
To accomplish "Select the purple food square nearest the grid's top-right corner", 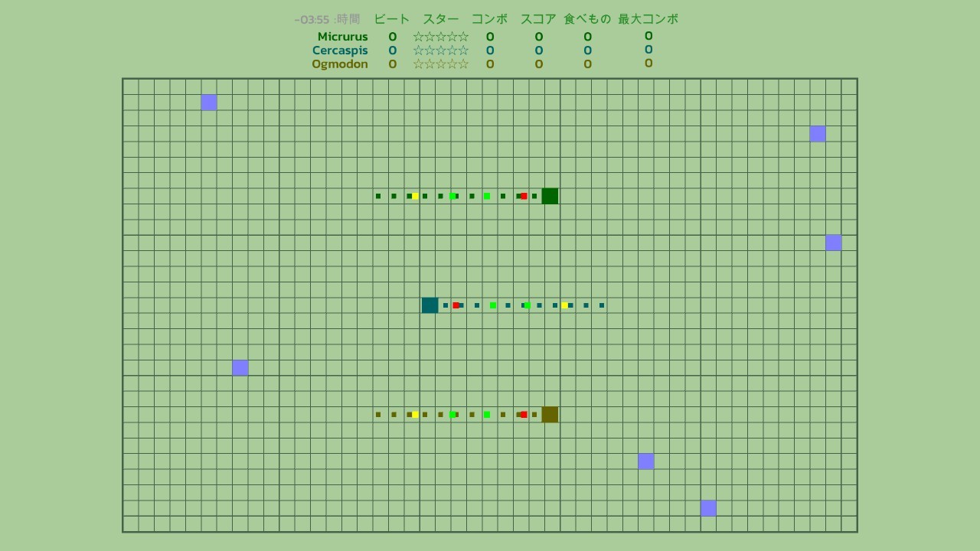I will click(x=818, y=134).
